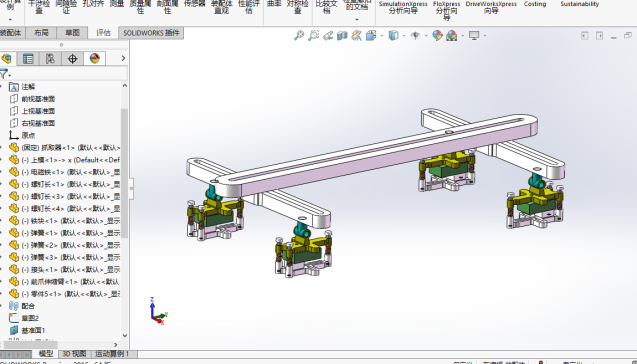Click the Costing button in the ribbon
637x364 pixels.
535,4
